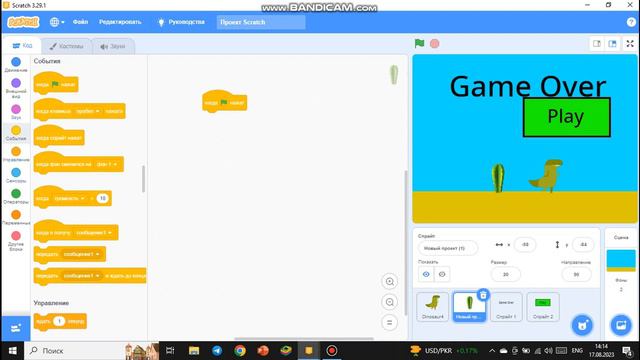This screenshot has height=360, width=640.
Task: Stop the project with red stop button
Action: click(x=434, y=44)
